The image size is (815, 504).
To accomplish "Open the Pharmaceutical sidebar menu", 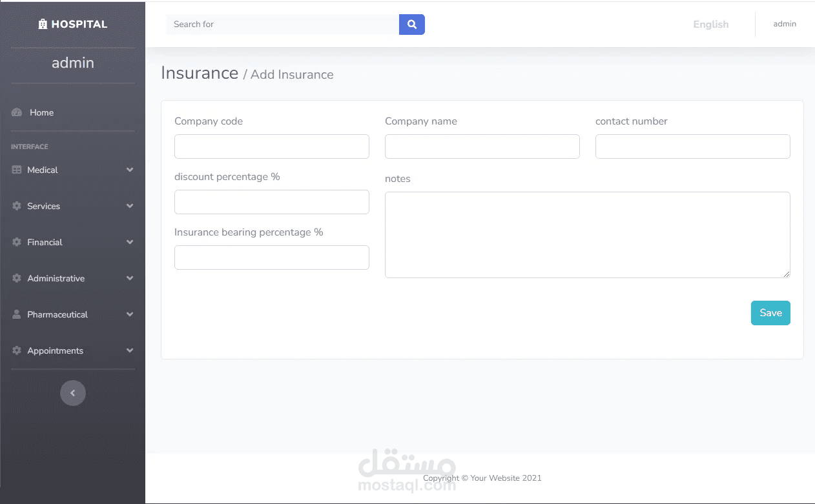I will point(57,314).
